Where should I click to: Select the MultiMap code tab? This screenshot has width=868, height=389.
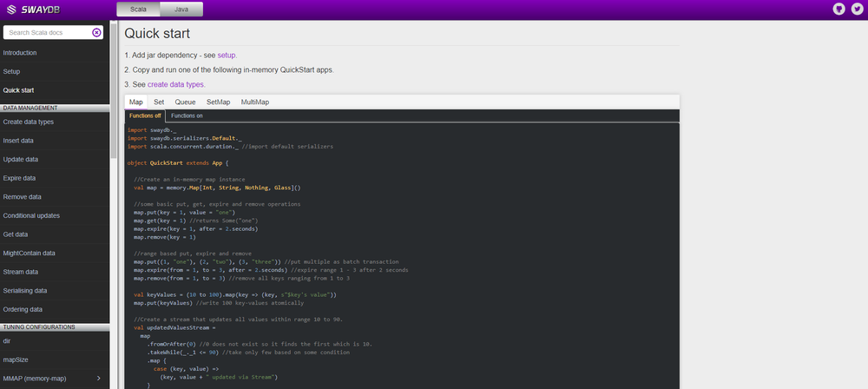[x=255, y=102]
